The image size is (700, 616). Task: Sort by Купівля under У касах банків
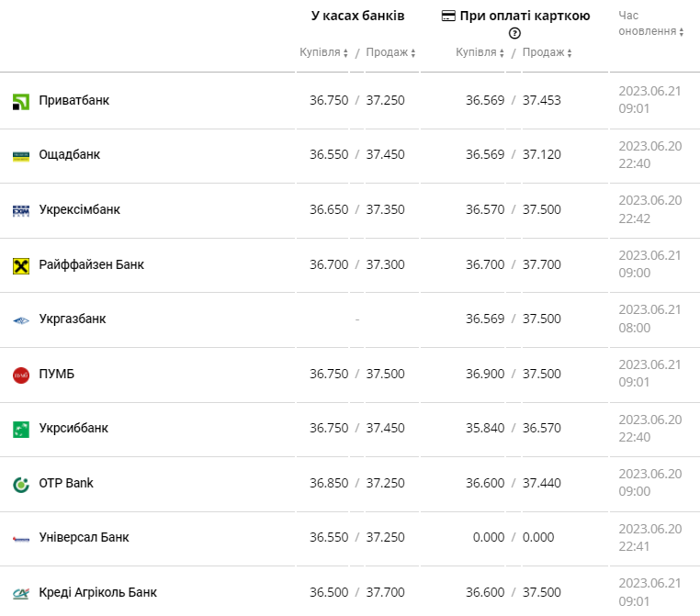tap(323, 52)
